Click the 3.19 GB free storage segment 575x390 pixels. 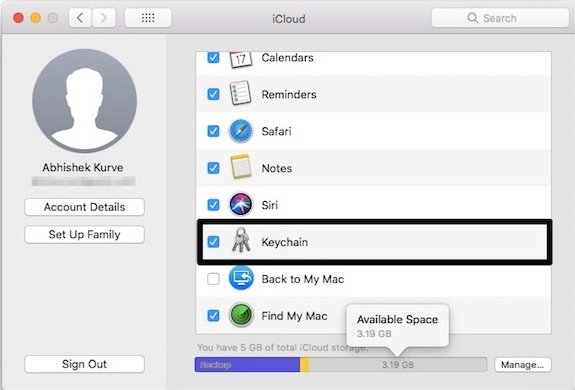click(x=398, y=365)
